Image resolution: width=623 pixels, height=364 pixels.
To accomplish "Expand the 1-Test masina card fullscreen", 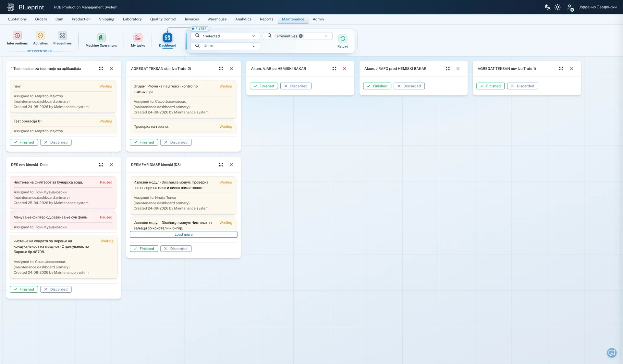I will point(101,69).
